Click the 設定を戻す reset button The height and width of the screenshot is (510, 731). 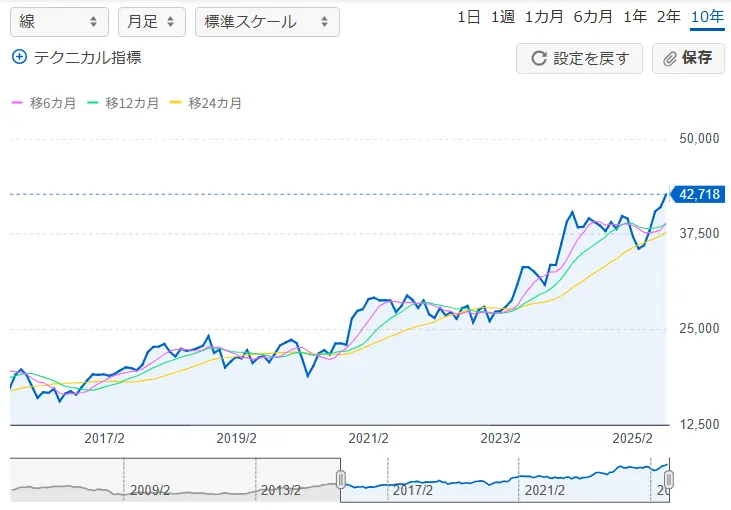[x=579, y=58]
